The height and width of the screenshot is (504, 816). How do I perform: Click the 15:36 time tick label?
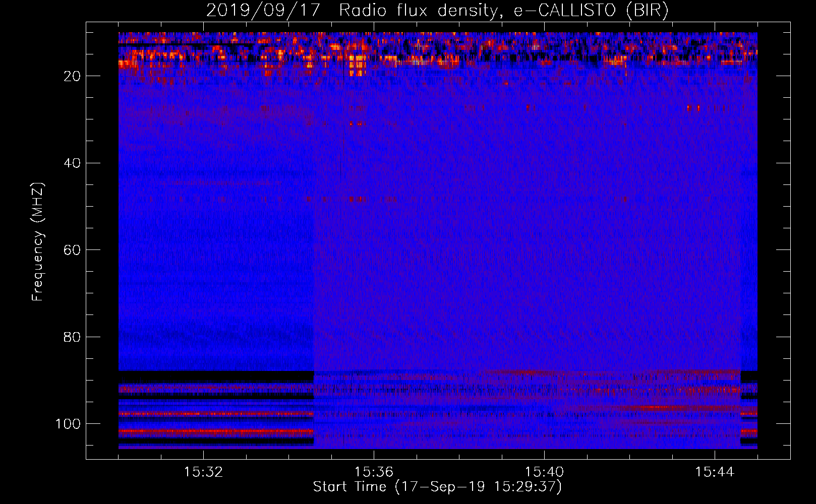point(374,472)
